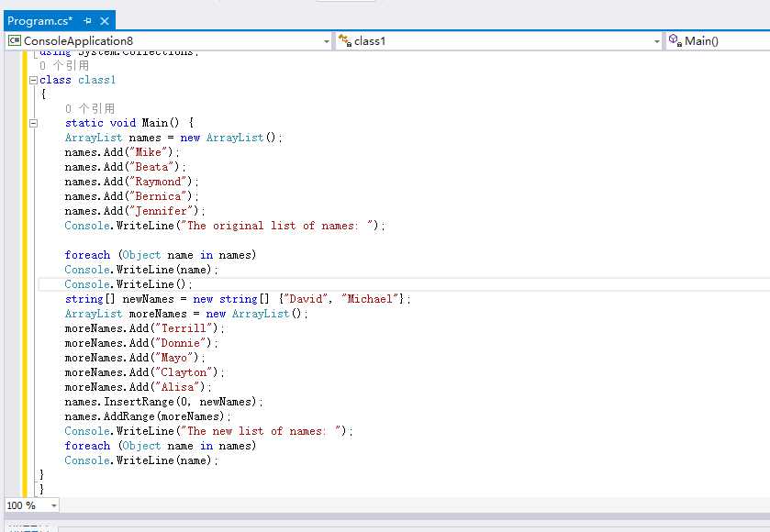The width and height of the screenshot is (770, 532).
Task: Click the class1 type icon in navigation bar
Action: click(x=345, y=40)
